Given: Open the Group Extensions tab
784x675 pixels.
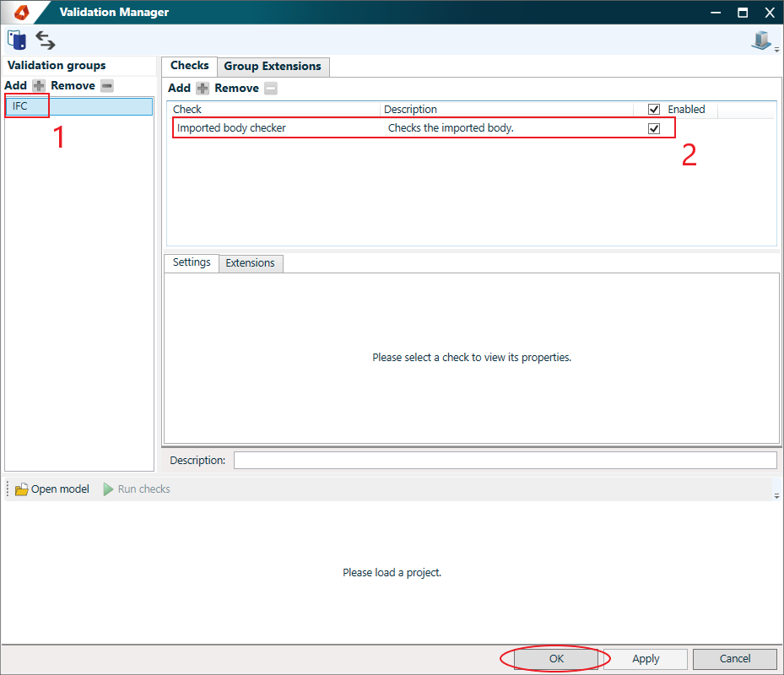Looking at the screenshot, I should [x=273, y=66].
